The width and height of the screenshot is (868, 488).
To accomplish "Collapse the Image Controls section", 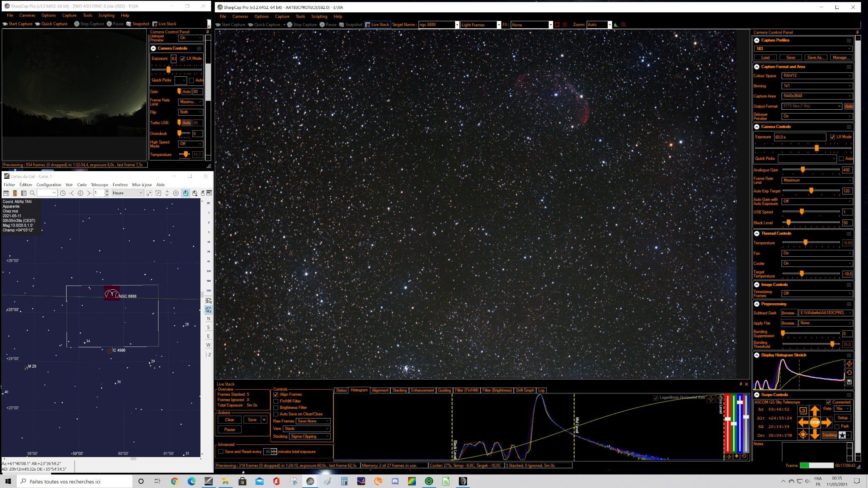I will click(757, 285).
